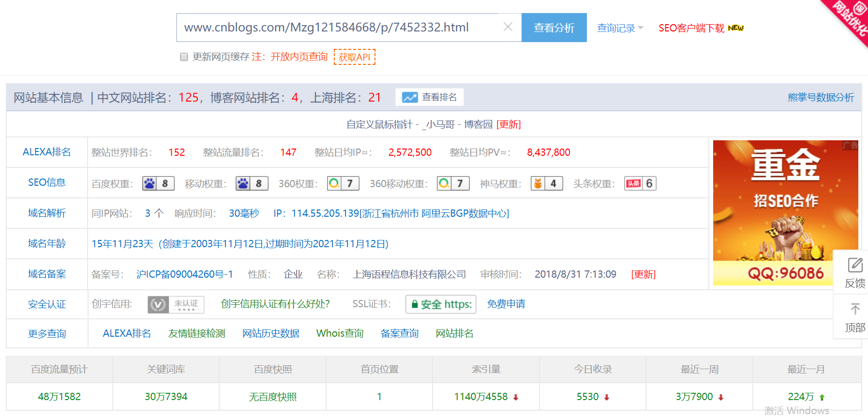Select the SEO信息 row label
Screen dimensions: 868x417
[47, 182]
